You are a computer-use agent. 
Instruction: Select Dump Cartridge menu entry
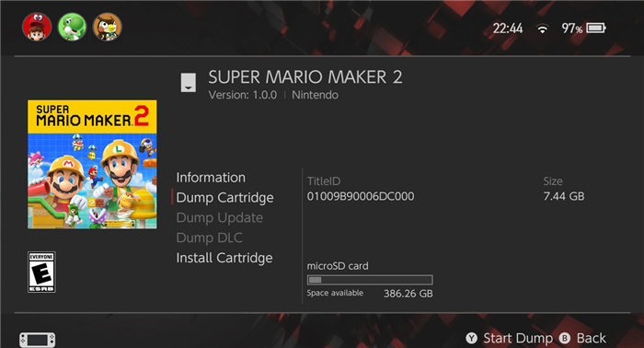point(224,198)
